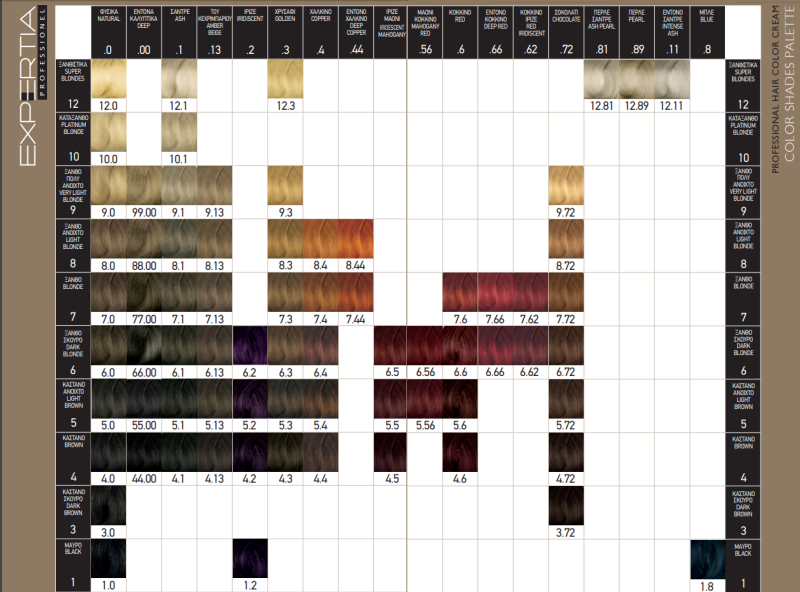The width and height of the screenshot is (800, 592).
Task: Choose the 6.66 deep red dark blonde swatch
Action: pyautogui.click(x=495, y=346)
